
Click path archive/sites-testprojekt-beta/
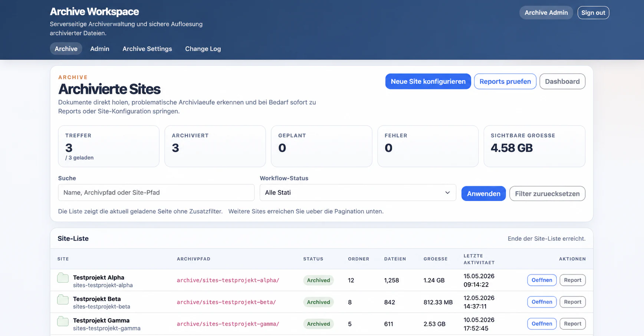pyautogui.click(x=226, y=302)
